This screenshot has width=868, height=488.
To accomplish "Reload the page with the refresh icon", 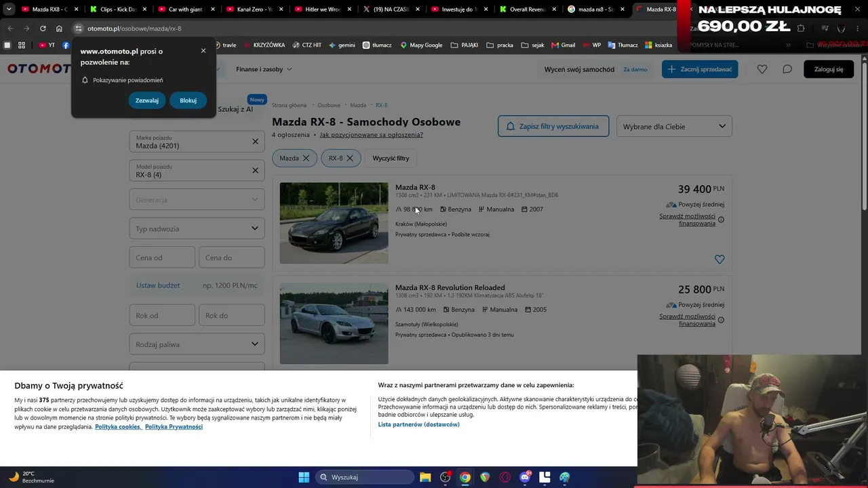I will pyautogui.click(x=43, y=28).
